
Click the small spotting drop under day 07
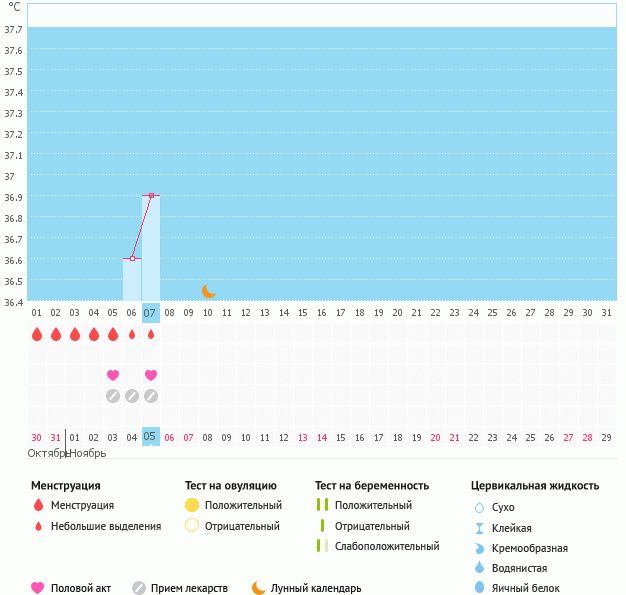tap(151, 334)
